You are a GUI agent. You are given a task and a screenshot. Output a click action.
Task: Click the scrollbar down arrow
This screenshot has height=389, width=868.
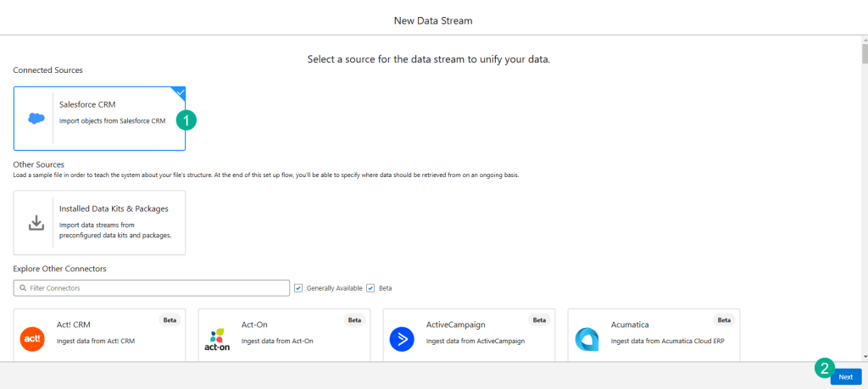point(864,357)
